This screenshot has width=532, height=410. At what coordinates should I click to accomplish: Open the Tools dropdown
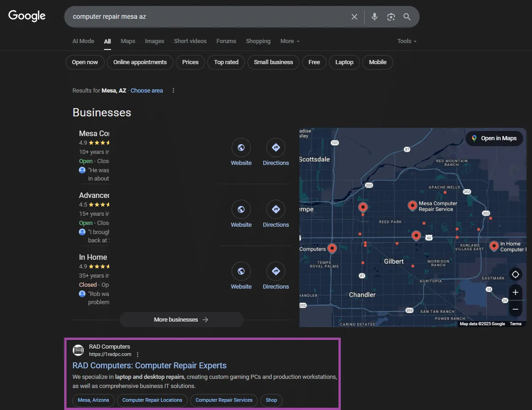tap(407, 41)
